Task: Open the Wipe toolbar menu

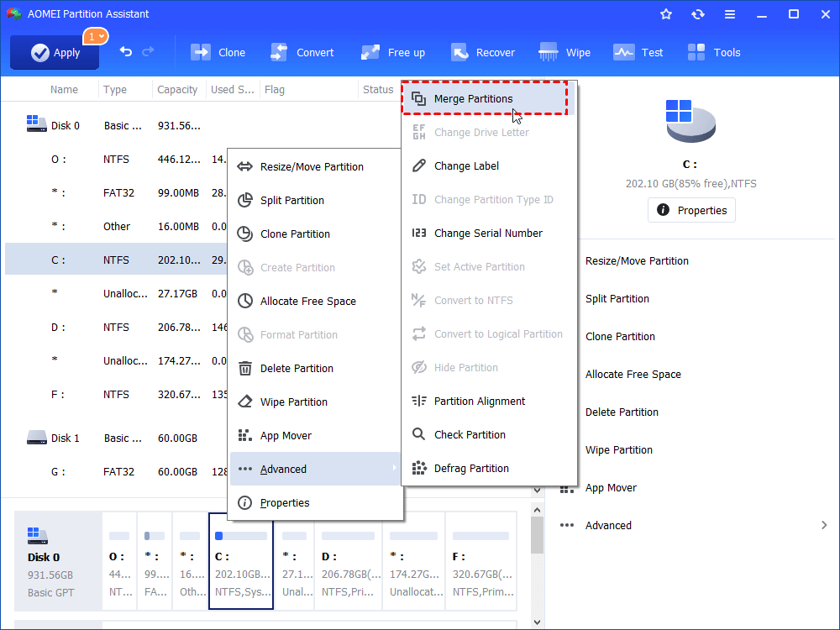Action: [x=564, y=52]
